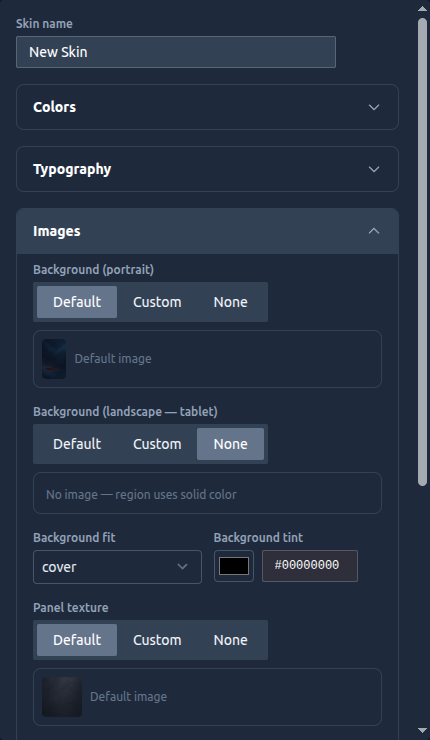Click the 'Default image' text under Background (portrait)

pyautogui.click(x=113, y=359)
